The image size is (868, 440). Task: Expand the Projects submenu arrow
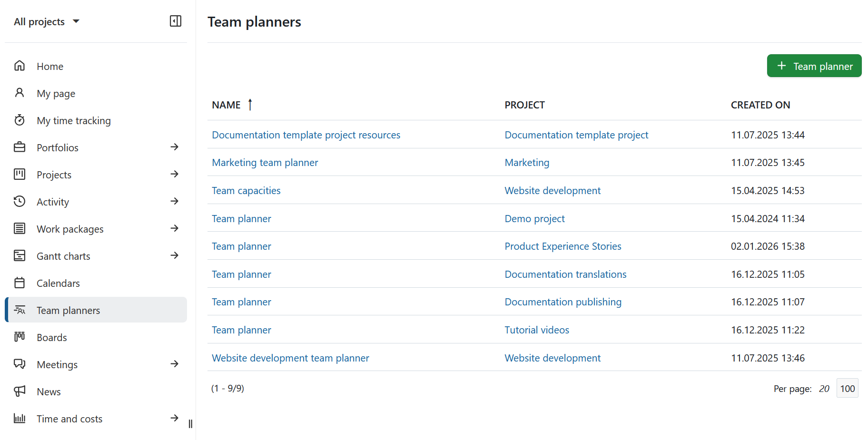175,174
